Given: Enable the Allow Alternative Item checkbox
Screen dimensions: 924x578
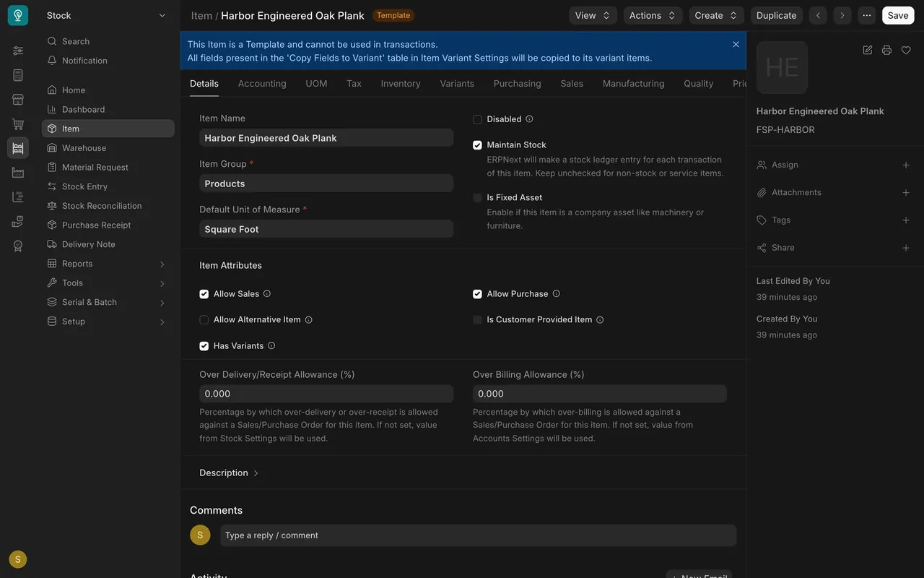Looking at the screenshot, I should (204, 320).
